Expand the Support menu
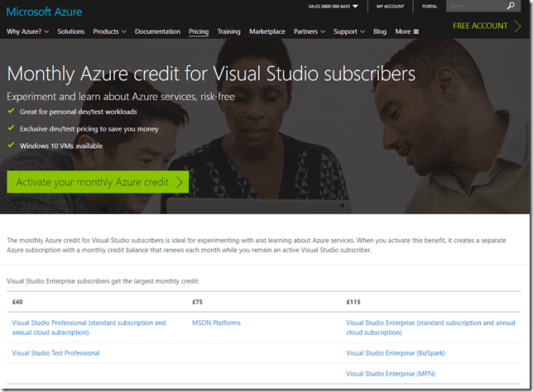Viewport: 533px width, 392px height. point(349,32)
